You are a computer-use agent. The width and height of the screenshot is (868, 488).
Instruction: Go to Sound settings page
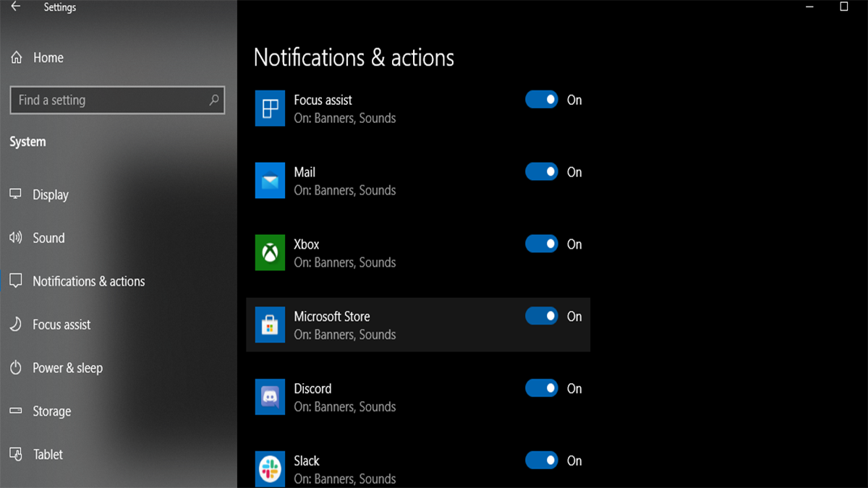pyautogui.click(x=48, y=238)
